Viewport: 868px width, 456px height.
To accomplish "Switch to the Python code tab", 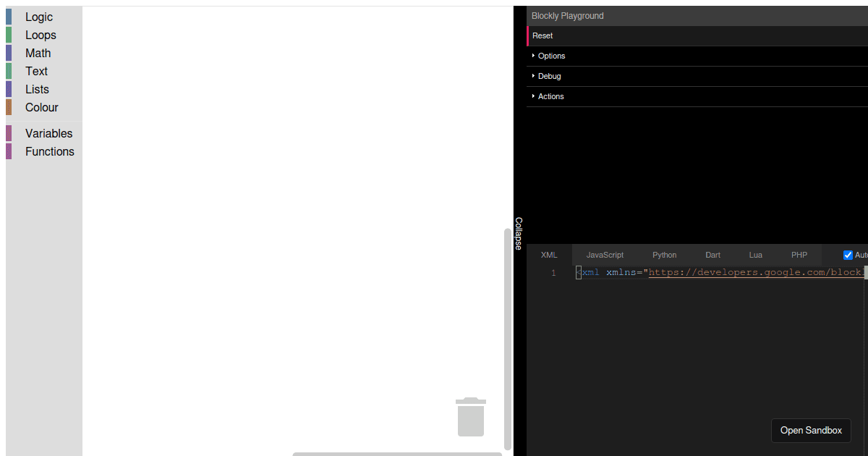I will point(664,255).
